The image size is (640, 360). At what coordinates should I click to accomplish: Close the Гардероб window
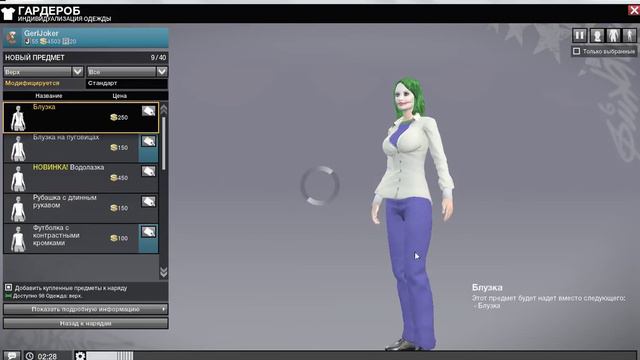634,11
